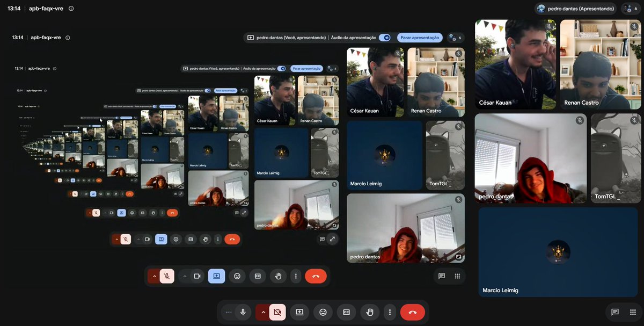The image size is (644, 326).
Task: Select the large Renan Castro video tile
Action: coord(601,64)
